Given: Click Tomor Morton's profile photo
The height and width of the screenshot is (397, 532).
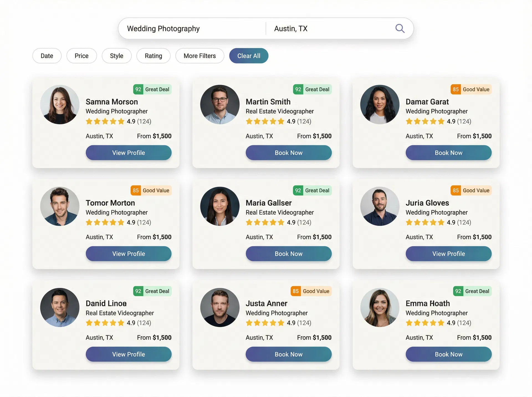Looking at the screenshot, I should point(60,207).
